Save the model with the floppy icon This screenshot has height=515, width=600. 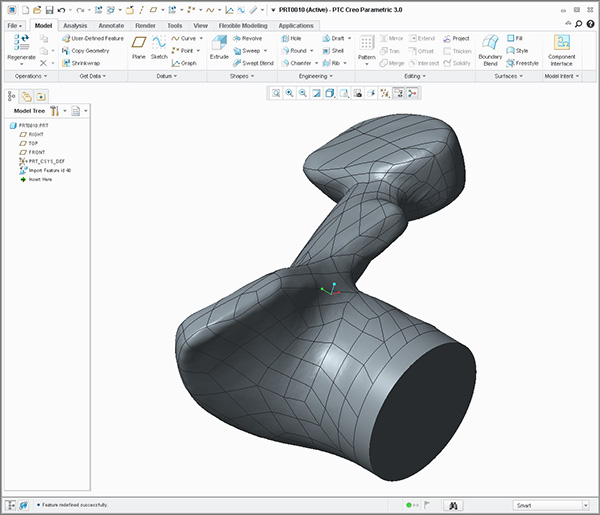coord(49,10)
